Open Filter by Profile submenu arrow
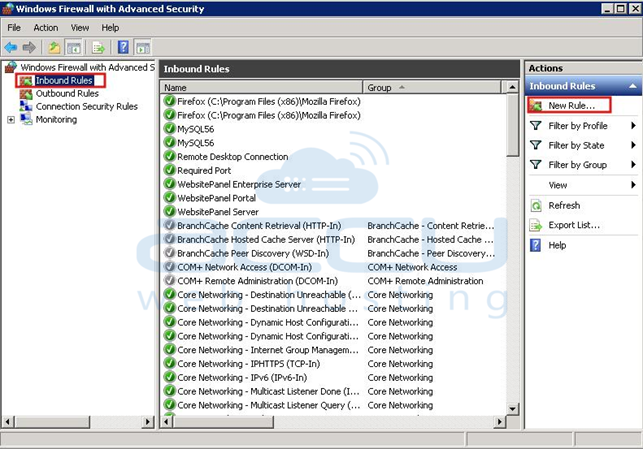This screenshot has height=449, width=643. (634, 125)
